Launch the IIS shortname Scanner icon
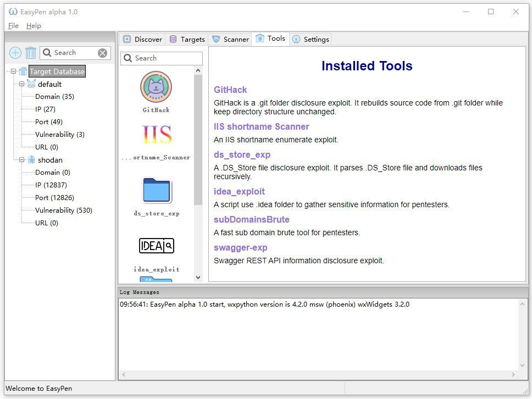 (157, 134)
